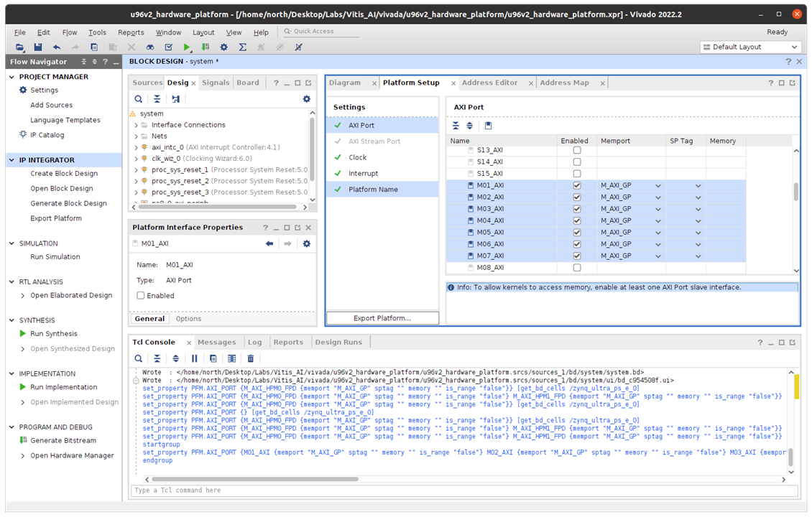Switch to the Messages tab
Viewport: 812px width, 517px height.
[216, 342]
